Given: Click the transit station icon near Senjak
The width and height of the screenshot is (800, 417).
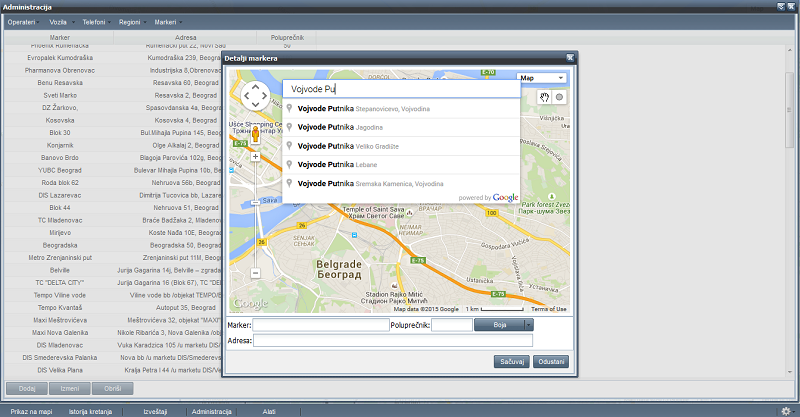Looking at the screenshot, I should pyautogui.click(x=355, y=235).
